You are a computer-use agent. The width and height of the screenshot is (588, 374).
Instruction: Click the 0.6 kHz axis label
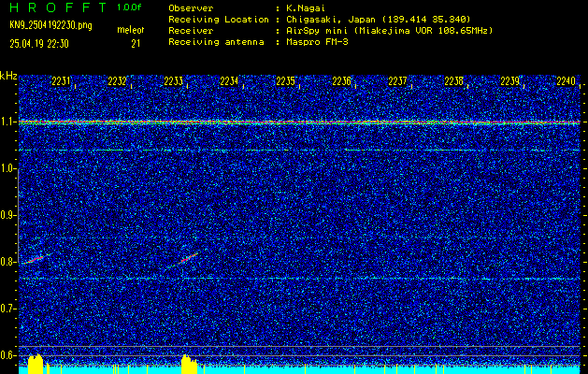7,355
